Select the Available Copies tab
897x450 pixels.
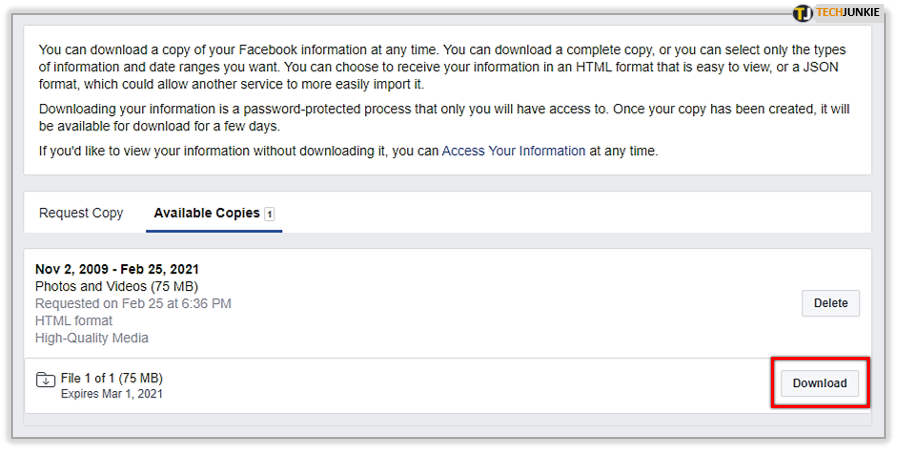tap(206, 213)
